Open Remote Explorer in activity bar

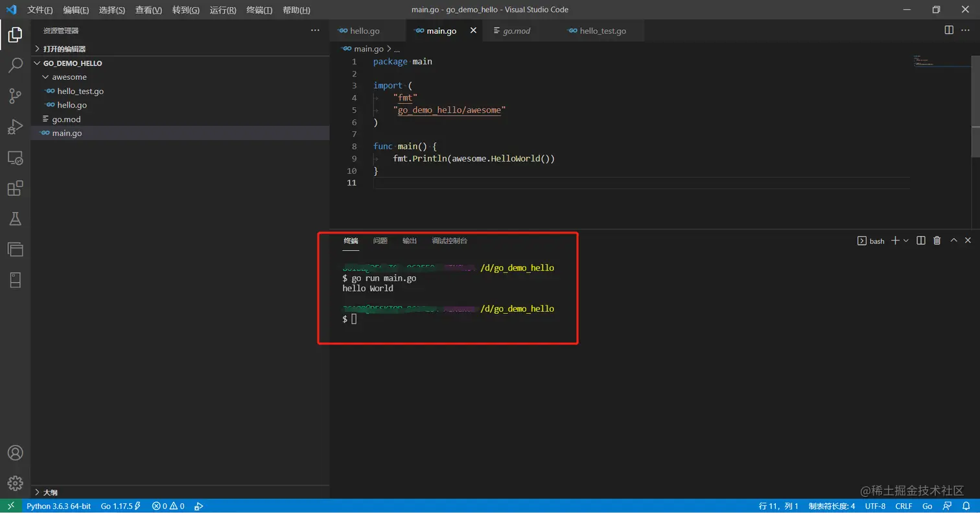(x=15, y=158)
